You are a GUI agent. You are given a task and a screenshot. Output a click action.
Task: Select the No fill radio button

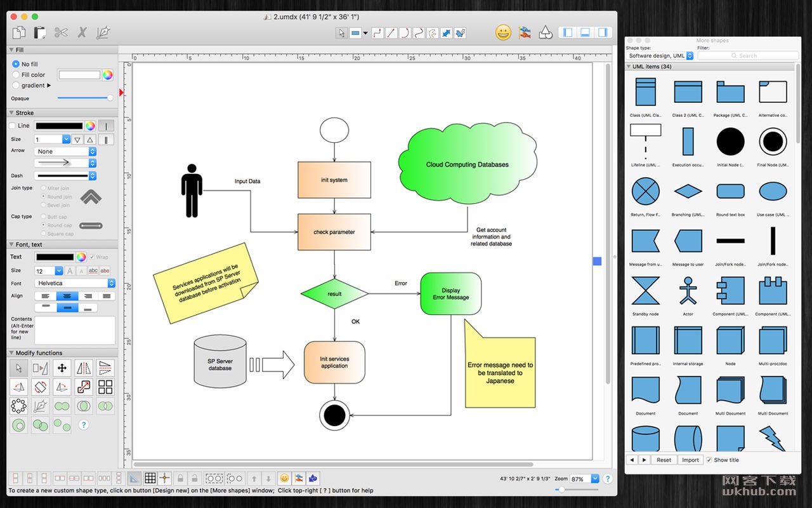click(16, 64)
